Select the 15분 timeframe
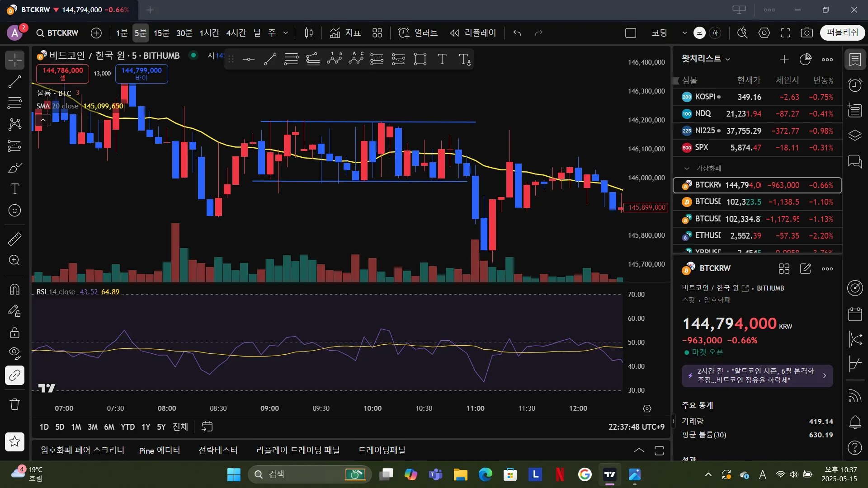This screenshot has height=488, width=868. (x=161, y=33)
